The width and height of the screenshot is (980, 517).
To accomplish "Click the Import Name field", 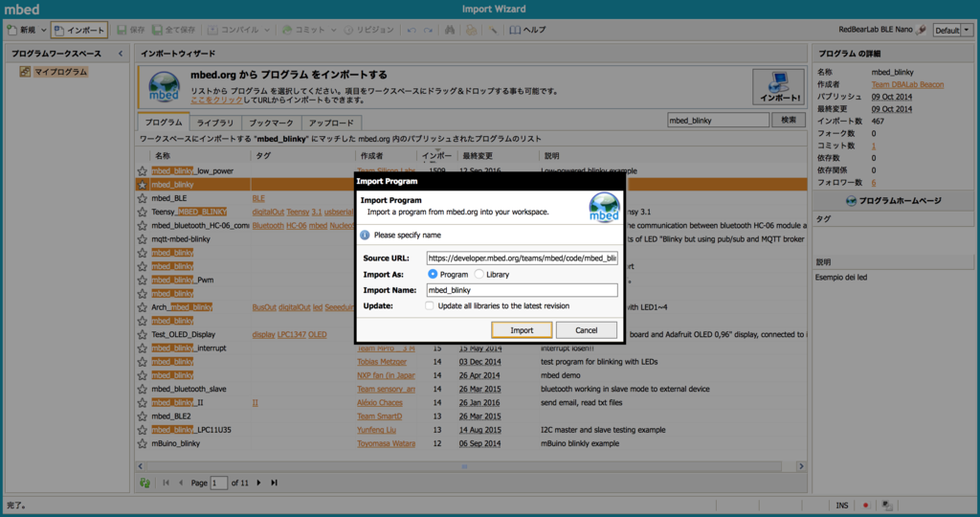I will pos(522,290).
